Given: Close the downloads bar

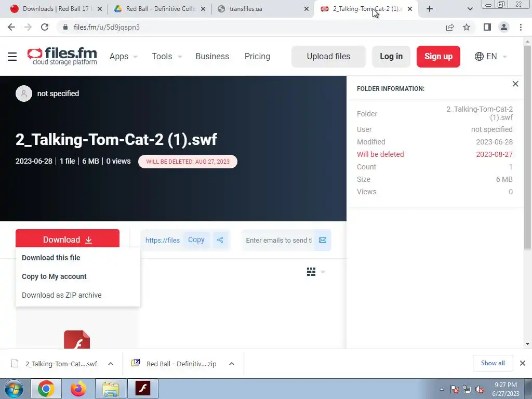Looking at the screenshot, I should coord(523,363).
